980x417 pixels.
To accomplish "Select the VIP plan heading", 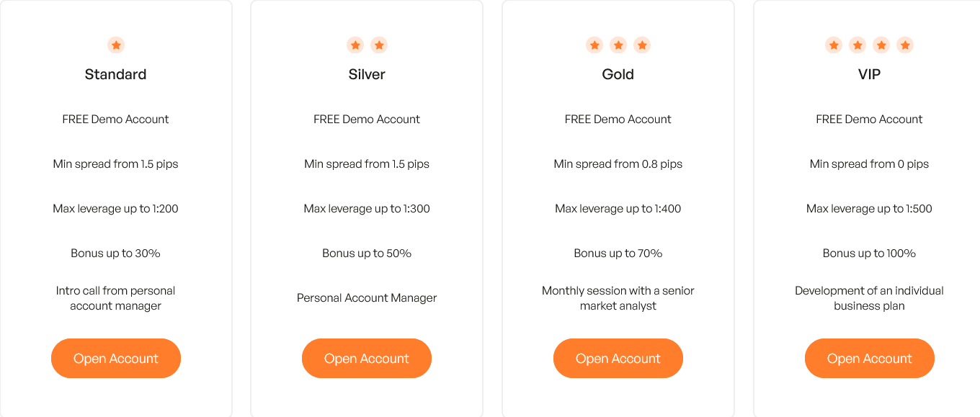I will [x=870, y=74].
